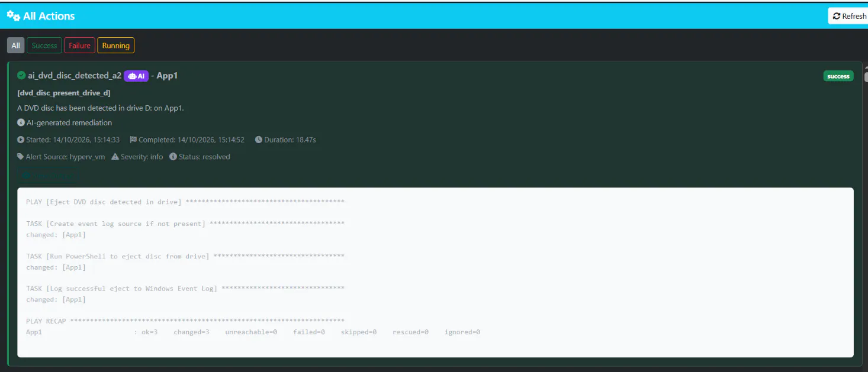
Task: Click the info icon before Status: resolved
Action: pyautogui.click(x=173, y=157)
